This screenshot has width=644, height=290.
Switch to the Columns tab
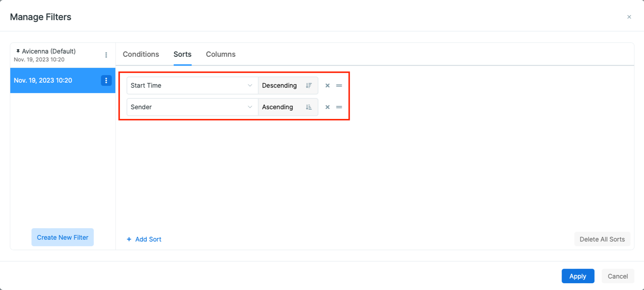221,54
